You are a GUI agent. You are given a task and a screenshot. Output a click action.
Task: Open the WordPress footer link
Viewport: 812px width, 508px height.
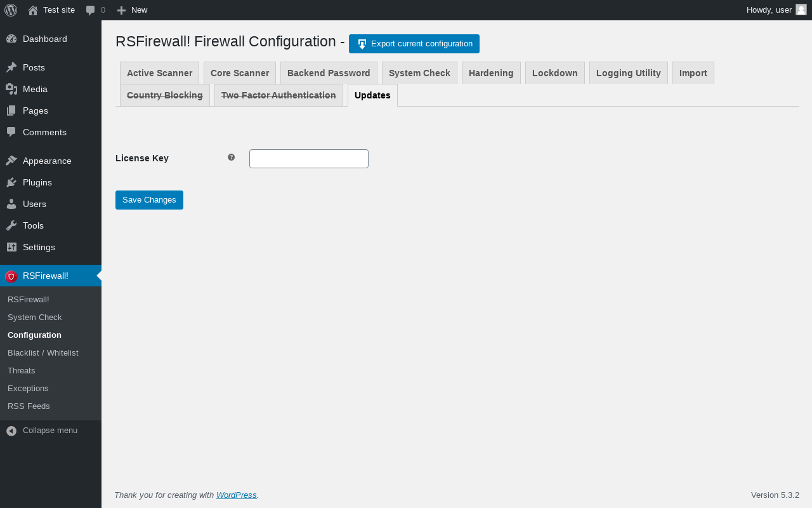[237, 495]
